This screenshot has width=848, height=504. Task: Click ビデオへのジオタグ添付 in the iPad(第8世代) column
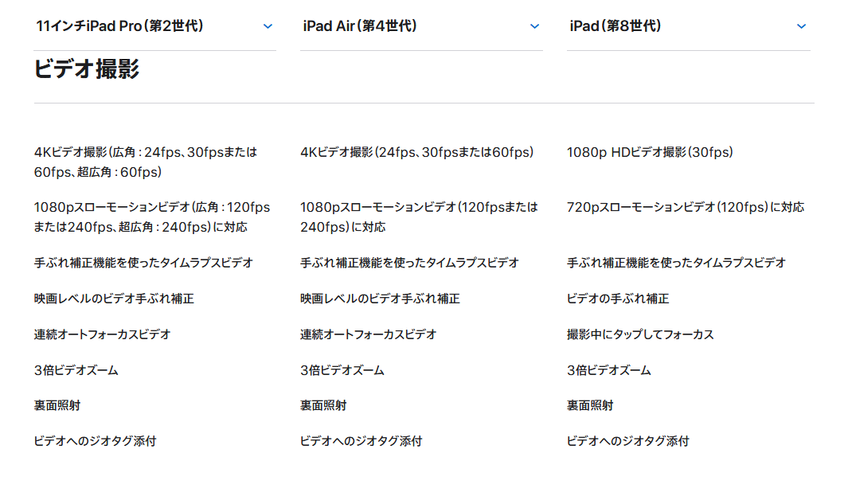(x=627, y=440)
